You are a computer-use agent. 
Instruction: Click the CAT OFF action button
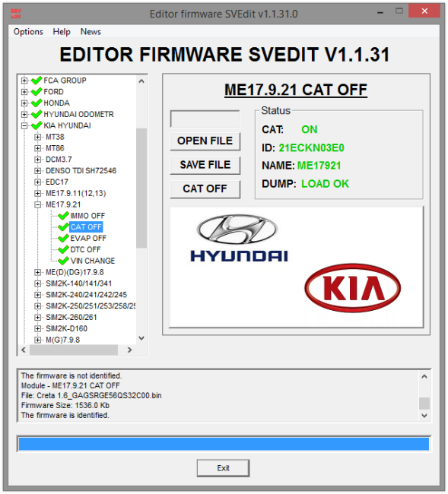pos(205,188)
